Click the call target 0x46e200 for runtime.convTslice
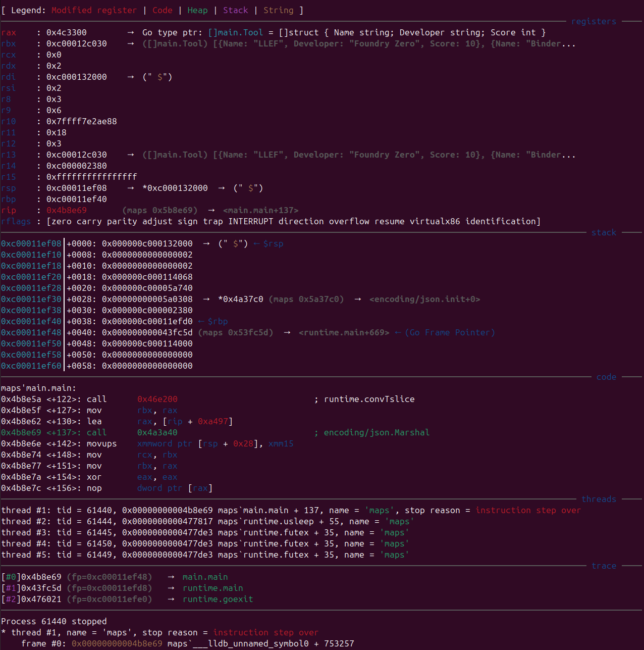 click(157, 399)
